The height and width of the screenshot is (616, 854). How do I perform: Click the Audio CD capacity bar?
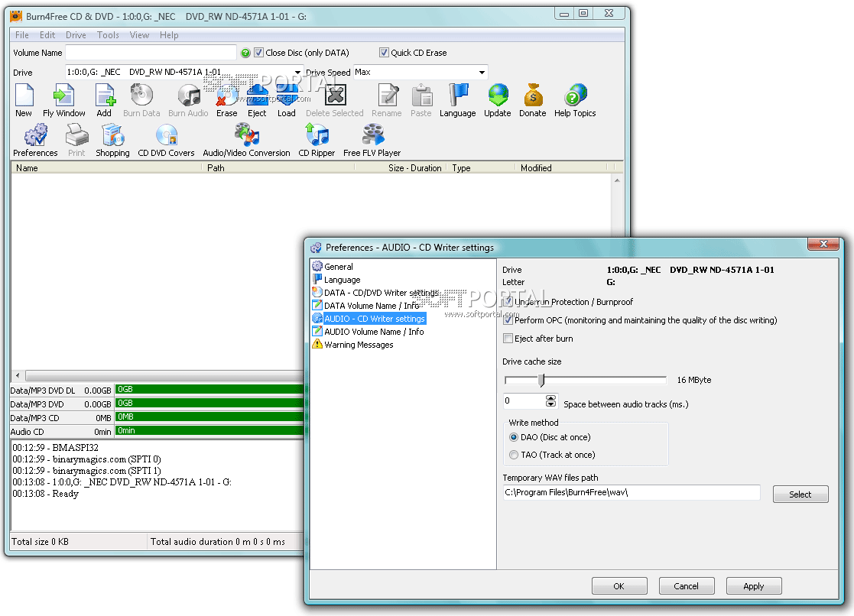(x=209, y=431)
